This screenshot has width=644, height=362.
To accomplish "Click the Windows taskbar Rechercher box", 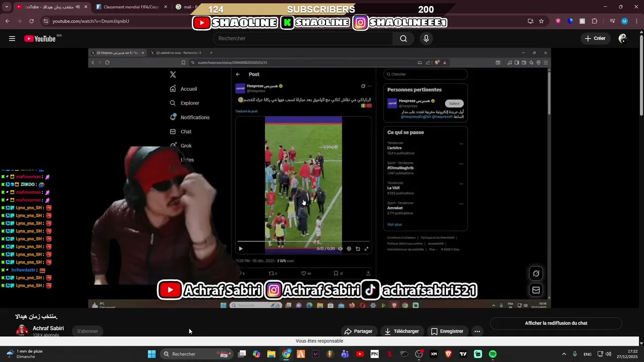I will pyautogui.click(x=196, y=354).
